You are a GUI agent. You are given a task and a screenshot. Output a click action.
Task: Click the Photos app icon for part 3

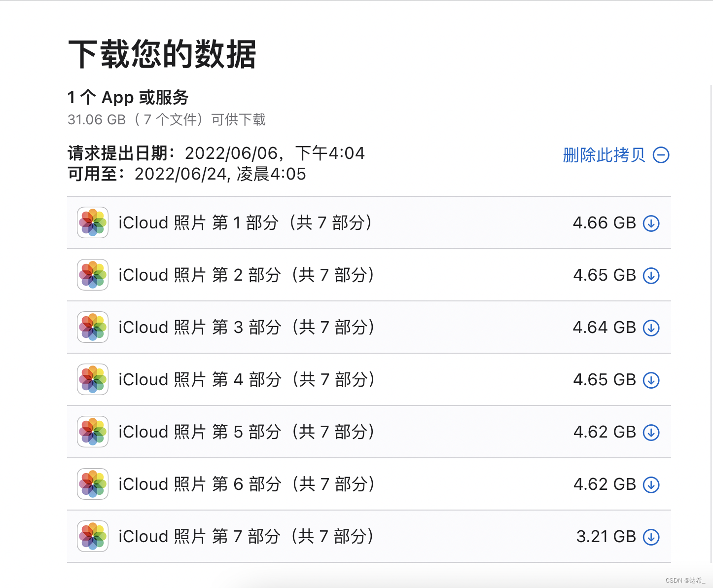tap(93, 327)
